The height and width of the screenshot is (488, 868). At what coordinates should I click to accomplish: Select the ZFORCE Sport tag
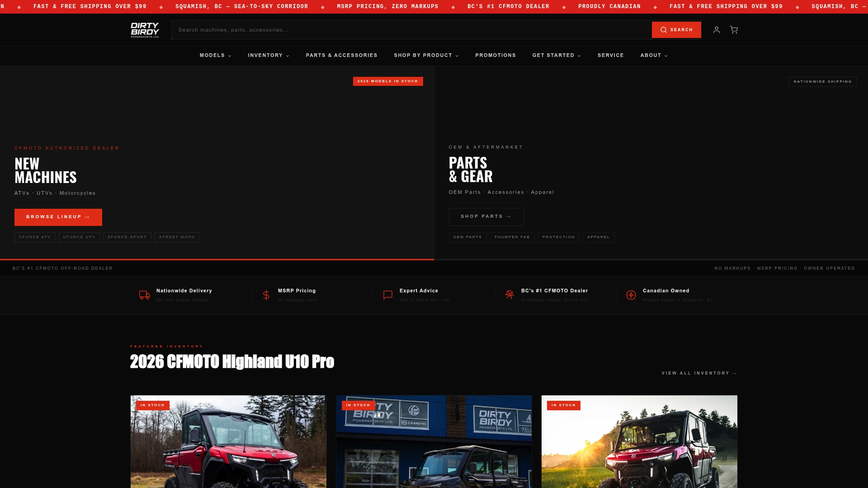pyautogui.click(x=127, y=237)
